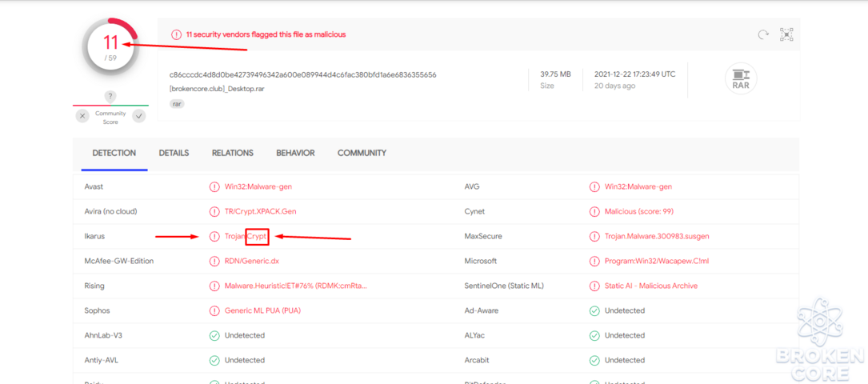Click the Malicious (score: 99) text
The height and width of the screenshot is (384, 868).
pos(639,211)
